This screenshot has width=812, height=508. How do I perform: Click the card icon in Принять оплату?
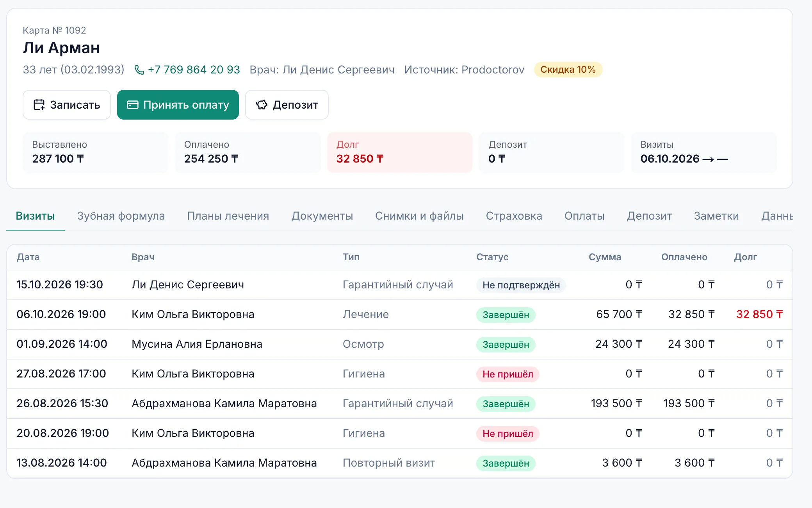point(133,105)
